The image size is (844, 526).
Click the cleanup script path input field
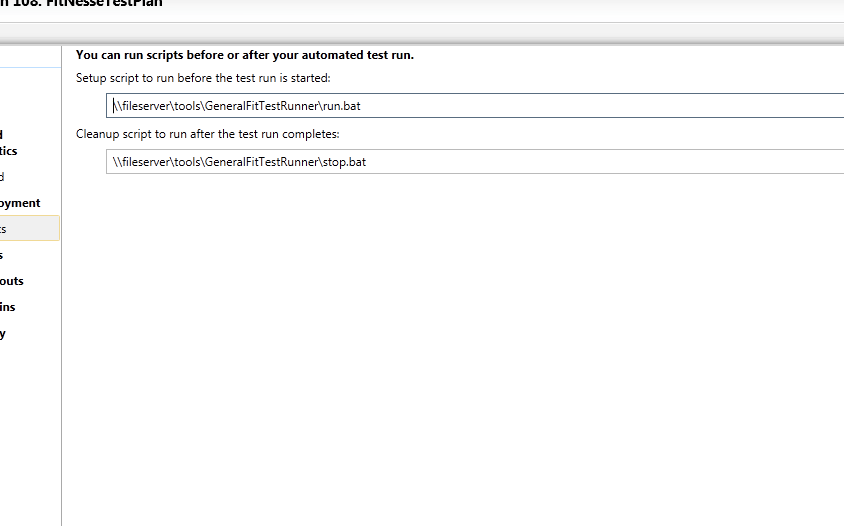(475, 162)
